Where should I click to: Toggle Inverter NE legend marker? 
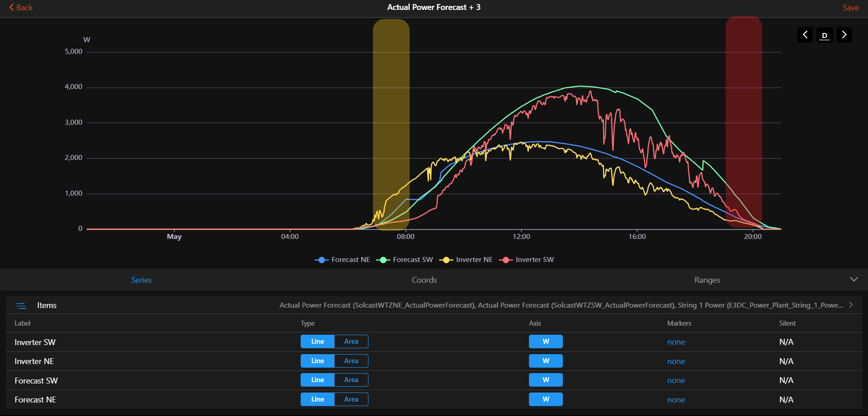446,260
